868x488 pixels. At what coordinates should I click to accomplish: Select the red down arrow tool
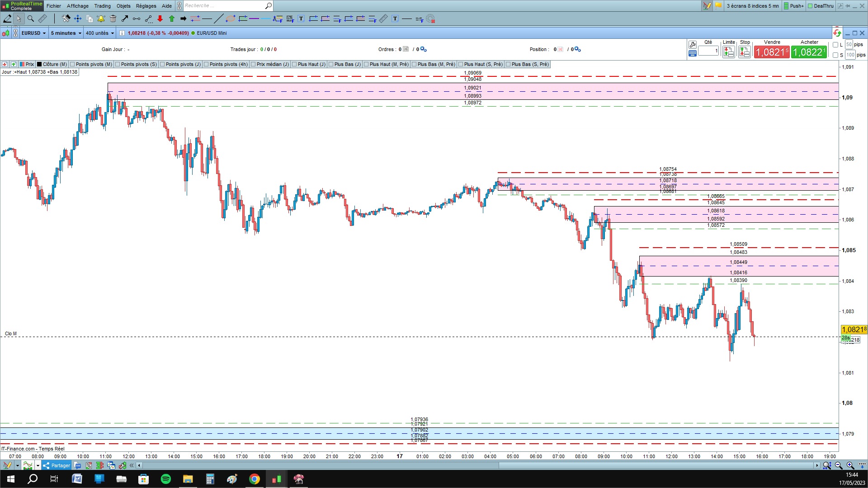coord(160,19)
